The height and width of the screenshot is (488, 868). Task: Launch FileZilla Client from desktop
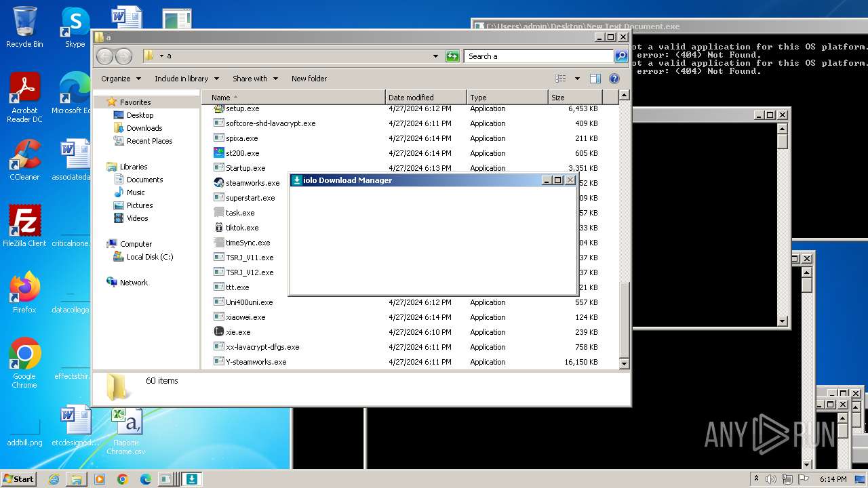coord(24,226)
